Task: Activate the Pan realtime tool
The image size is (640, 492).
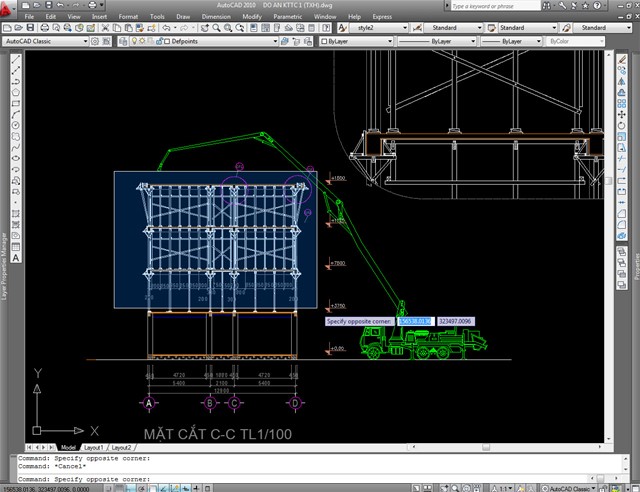Action: (205, 28)
